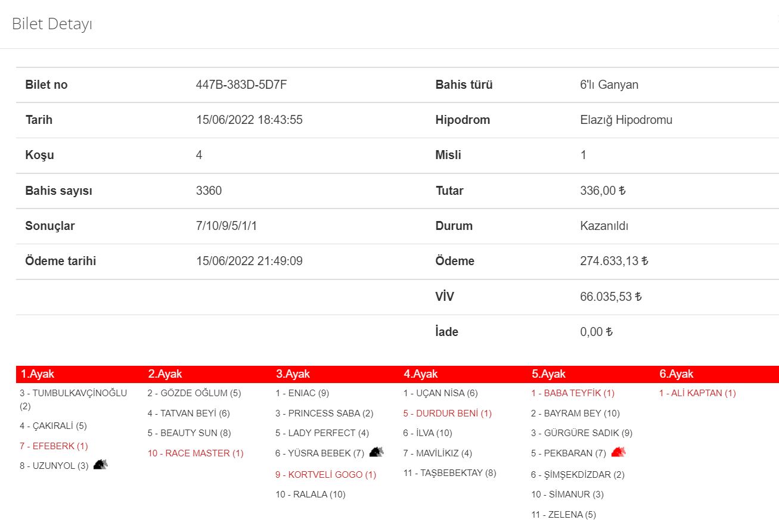Click the red horse icon beside PEKBARAN
This screenshot has height=532, width=779.
[618, 452]
